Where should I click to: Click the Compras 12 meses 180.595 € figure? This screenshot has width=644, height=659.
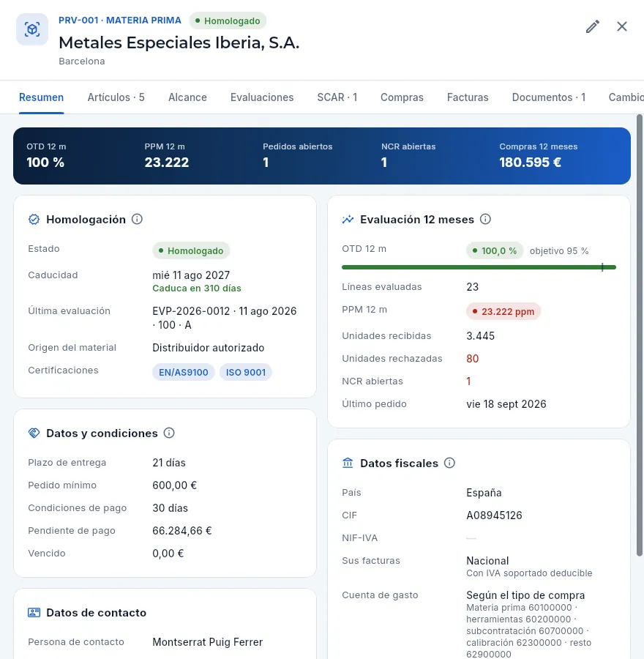530,163
